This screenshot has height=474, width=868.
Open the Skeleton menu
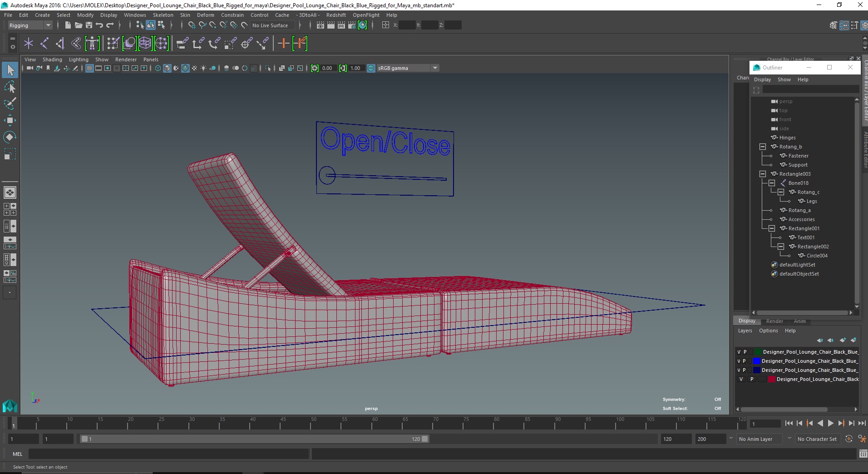[163, 15]
